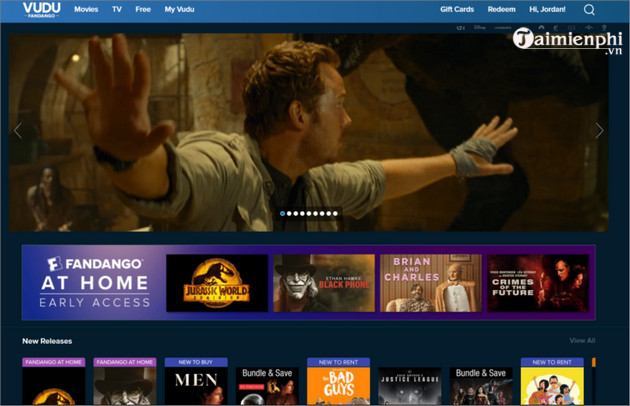Open first Bundle & Save poster after MEN
The height and width of the screenshot is (406, 630).
click(267, 385)
